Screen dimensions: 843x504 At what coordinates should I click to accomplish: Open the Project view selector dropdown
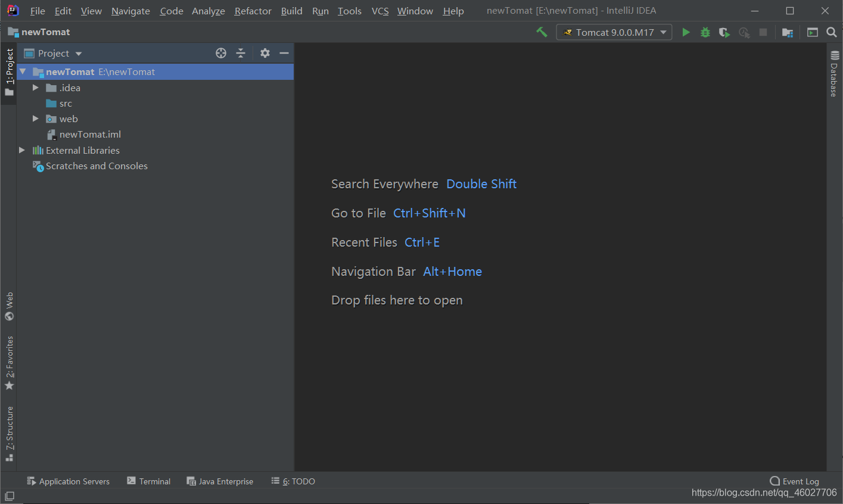(52, 53)
